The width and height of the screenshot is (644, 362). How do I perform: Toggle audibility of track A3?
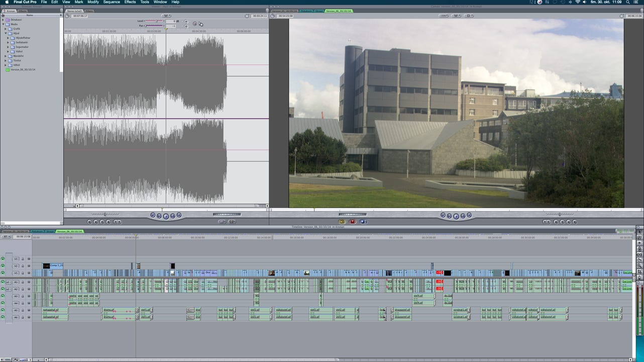click(x=3, y=296)
